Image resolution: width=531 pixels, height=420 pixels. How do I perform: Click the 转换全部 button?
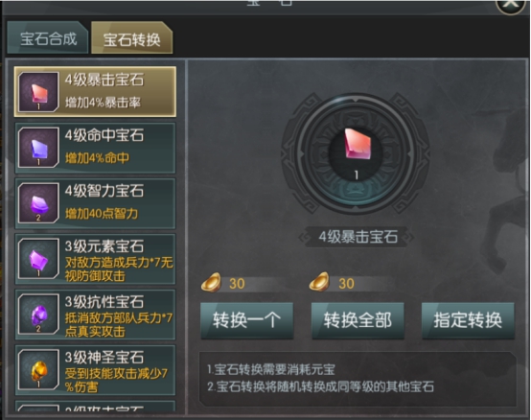(x=358, y=320)
